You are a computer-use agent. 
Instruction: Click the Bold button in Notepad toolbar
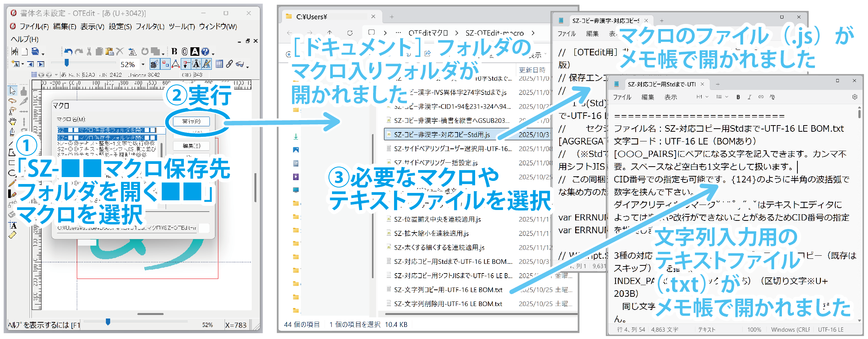(738, 97)
